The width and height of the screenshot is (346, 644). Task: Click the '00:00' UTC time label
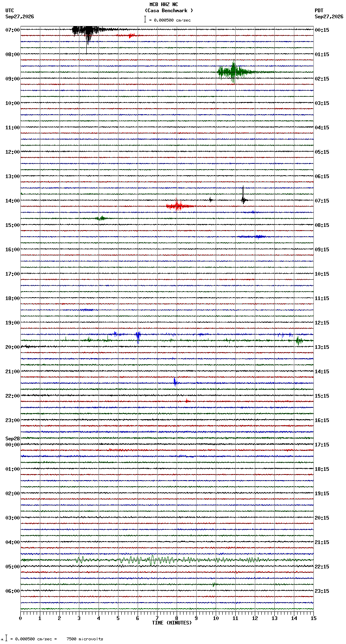(13, 445)
